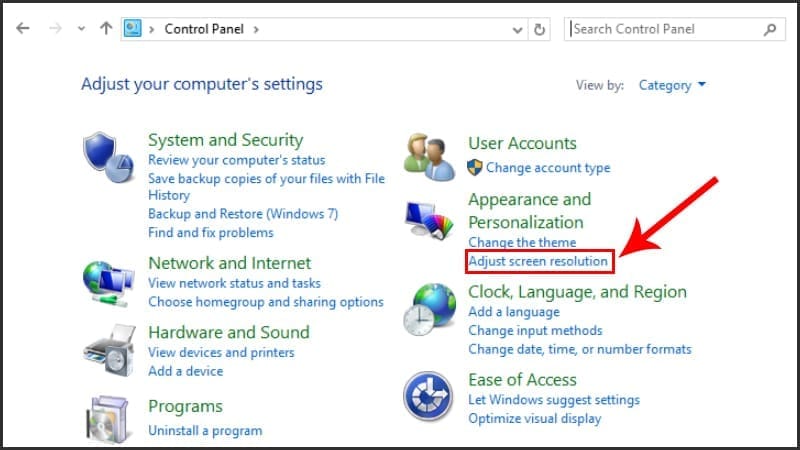Go up one folder level

click(x=106, y=28)
